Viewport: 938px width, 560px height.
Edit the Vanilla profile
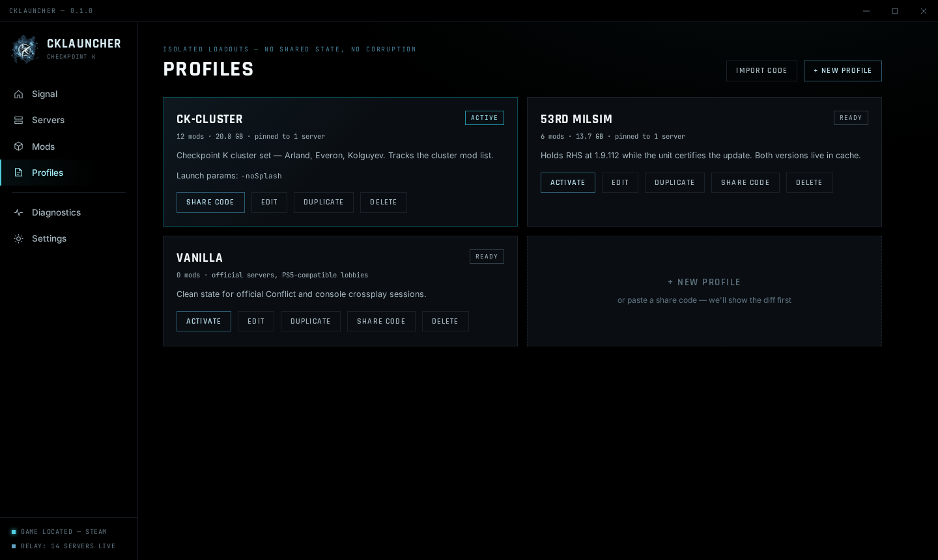pyautogui.click(x=256, y=322)
